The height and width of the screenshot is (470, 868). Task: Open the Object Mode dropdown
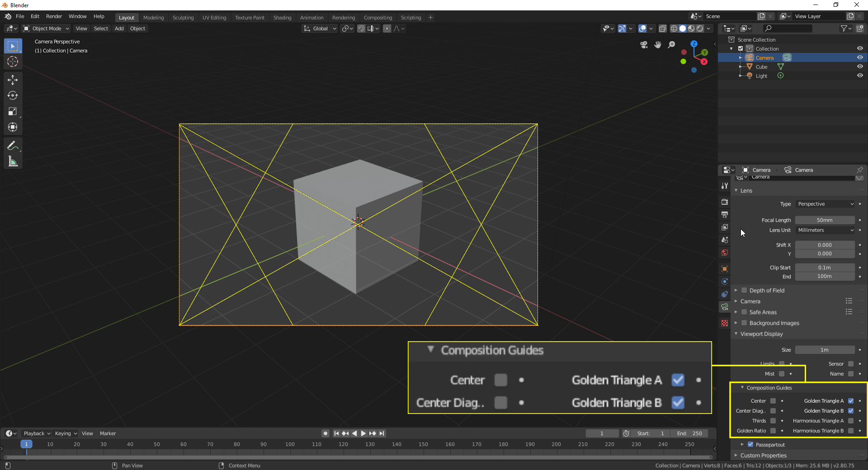[46, 28]
